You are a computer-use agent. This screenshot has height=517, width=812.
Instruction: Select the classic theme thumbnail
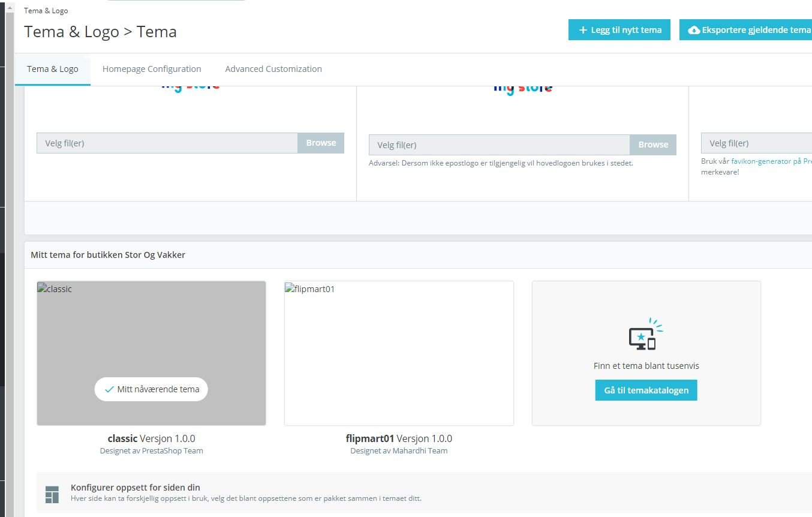click(x=151, y=353)
